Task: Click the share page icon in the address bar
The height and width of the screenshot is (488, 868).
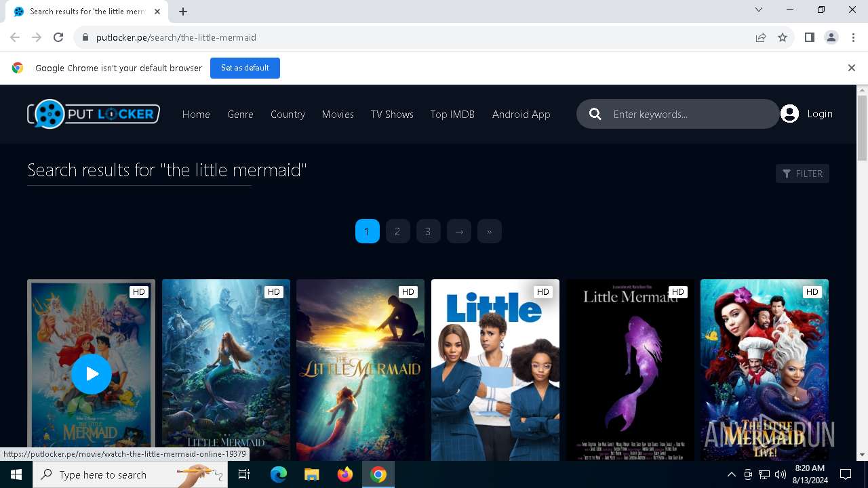Action: click(x=761, y=37)
